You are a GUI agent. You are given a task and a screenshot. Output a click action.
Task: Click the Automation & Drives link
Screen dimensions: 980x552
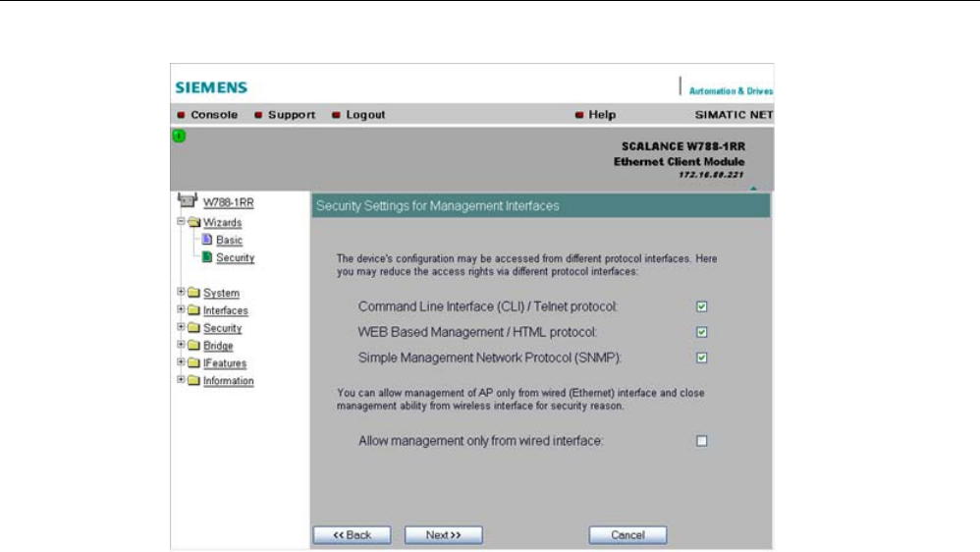(731, 91)
